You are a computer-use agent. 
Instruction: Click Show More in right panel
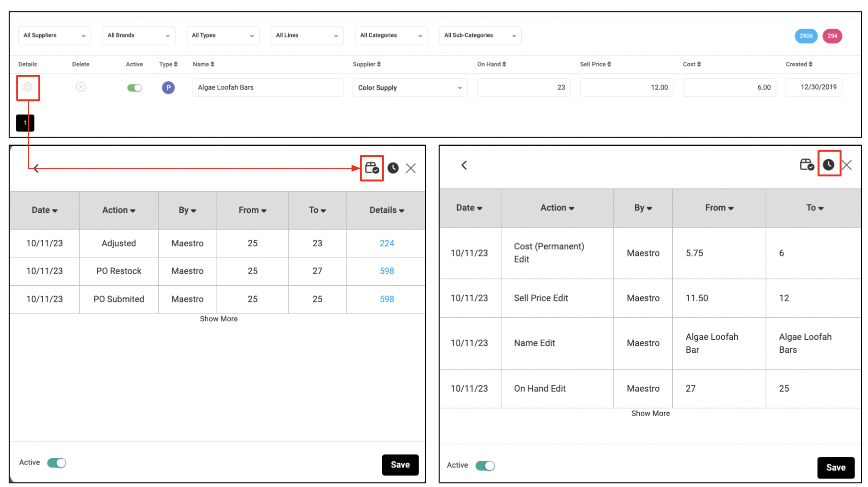(x=650, y=414)
